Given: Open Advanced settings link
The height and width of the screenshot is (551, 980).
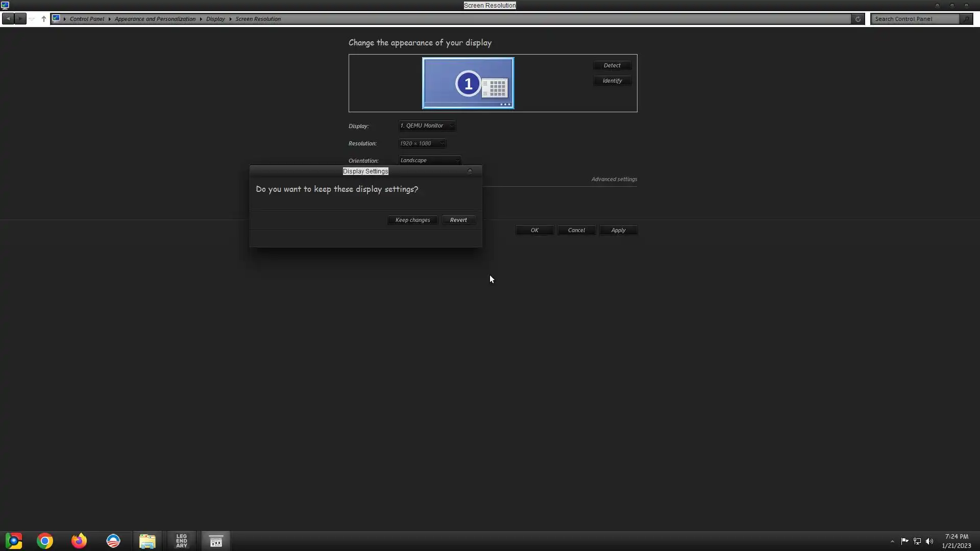Looking at the screenshot, I should coord(614,179).
